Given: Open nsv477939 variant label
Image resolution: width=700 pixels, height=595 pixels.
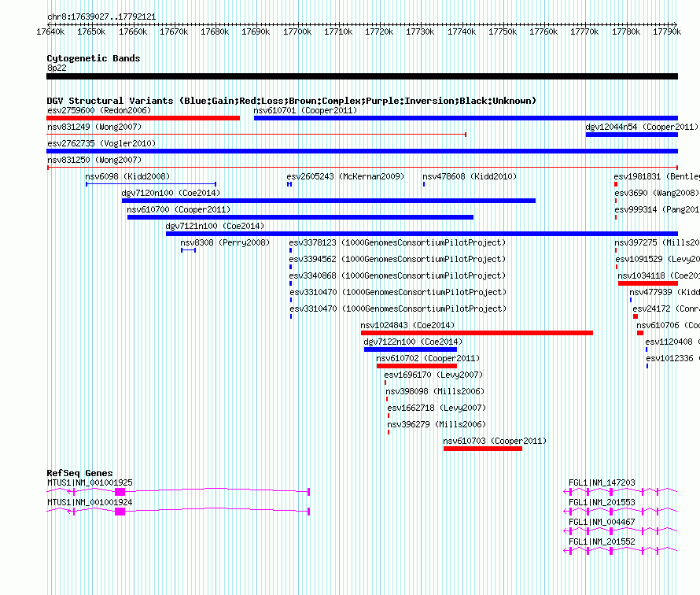Looking at the screenshot, I should [x=665, y=292].
